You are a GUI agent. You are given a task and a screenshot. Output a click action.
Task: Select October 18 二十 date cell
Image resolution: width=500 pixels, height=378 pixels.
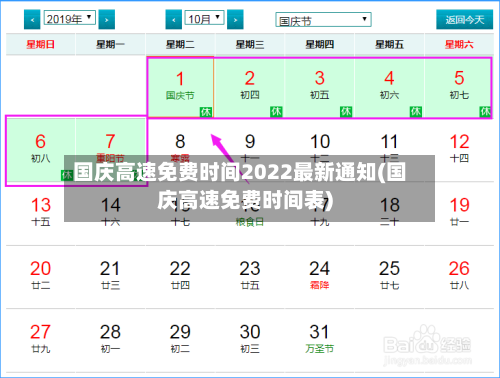coord(389,213)
